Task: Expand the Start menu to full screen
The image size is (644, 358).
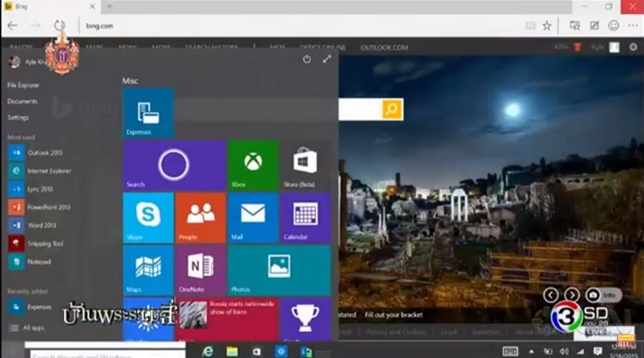Action: 327,59
